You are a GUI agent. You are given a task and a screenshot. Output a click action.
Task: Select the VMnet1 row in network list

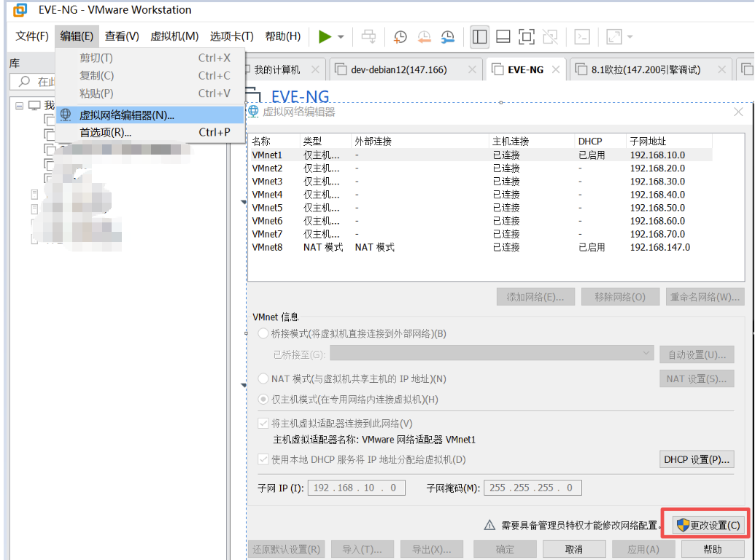(480, 155)
